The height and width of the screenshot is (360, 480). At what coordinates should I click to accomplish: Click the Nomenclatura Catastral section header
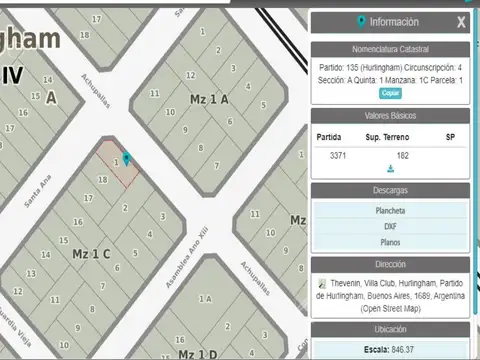(x=390, y=49)
